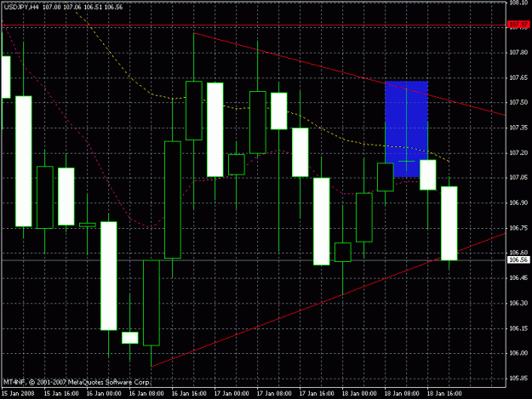Click the 16 Jan 00:00 time label
Image resolution: width=532 pixels, height=399 pixels.
point(104,394)
